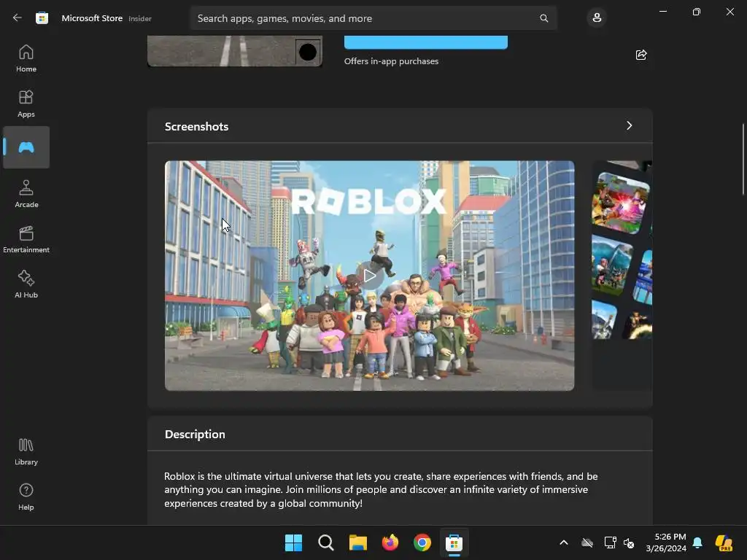Open the clock and date 5:26 PM
This screenshot has width=747, height=560.
[666, 542]
